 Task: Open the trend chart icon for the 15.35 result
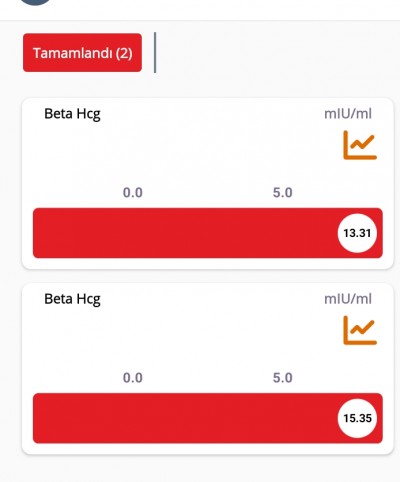click(x=360, y=330)
